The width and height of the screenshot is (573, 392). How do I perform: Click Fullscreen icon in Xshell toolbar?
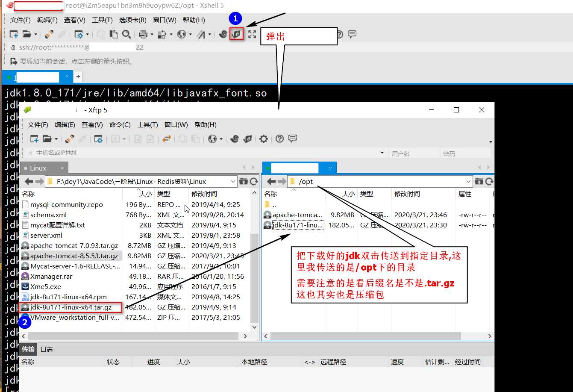tap(252, 34)
